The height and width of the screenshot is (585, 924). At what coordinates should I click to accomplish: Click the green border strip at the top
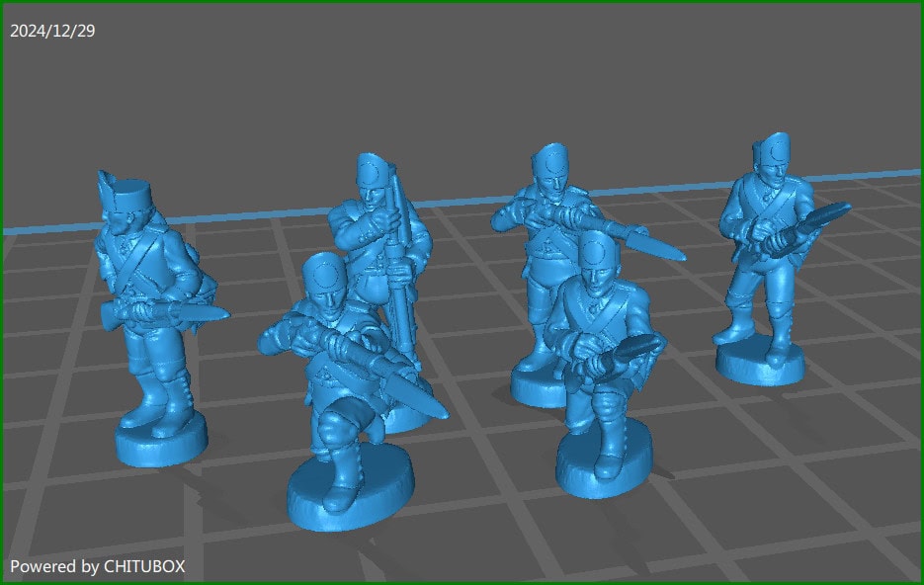point(462,3)
